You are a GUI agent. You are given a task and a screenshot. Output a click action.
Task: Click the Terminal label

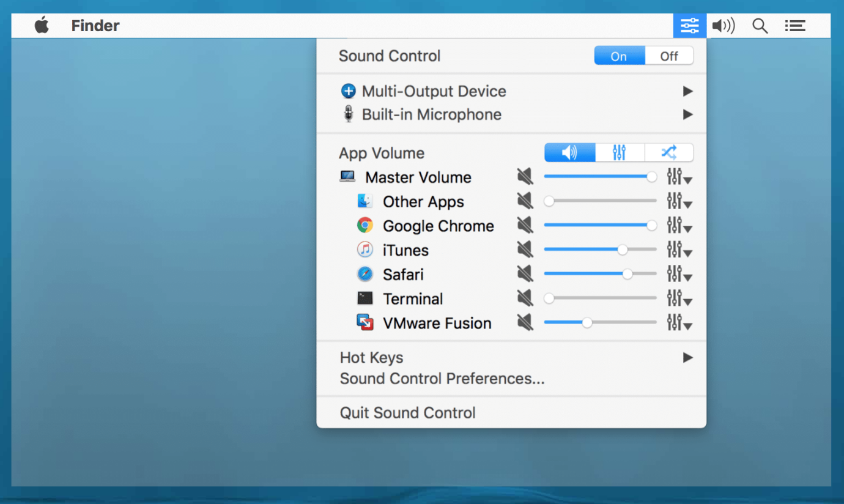(x=413, y=299)
